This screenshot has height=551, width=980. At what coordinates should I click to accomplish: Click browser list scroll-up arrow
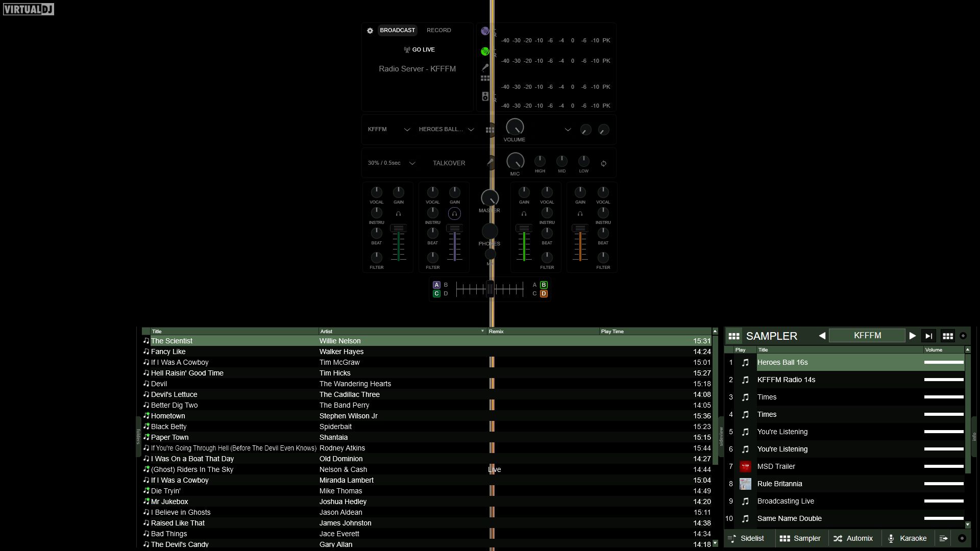[x=715, y=332]
